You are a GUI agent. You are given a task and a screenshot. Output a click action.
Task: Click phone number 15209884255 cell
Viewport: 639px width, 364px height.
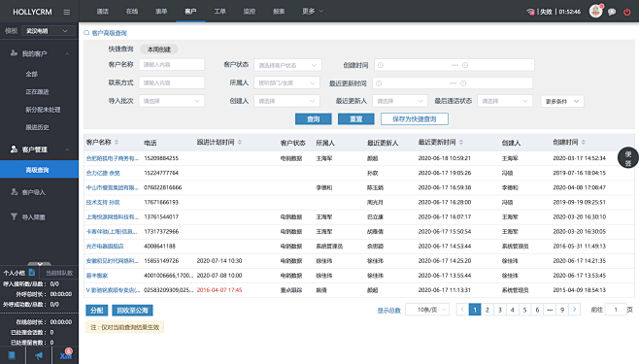click(161, 158)
